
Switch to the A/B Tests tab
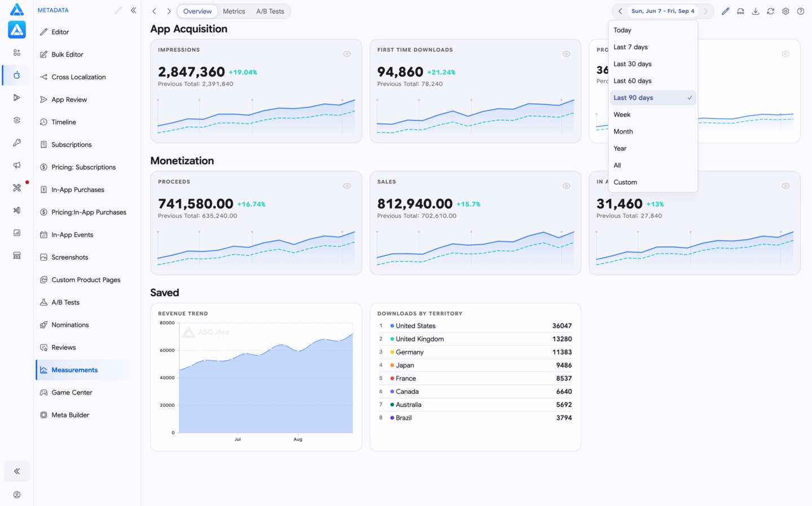coord(270,11)
